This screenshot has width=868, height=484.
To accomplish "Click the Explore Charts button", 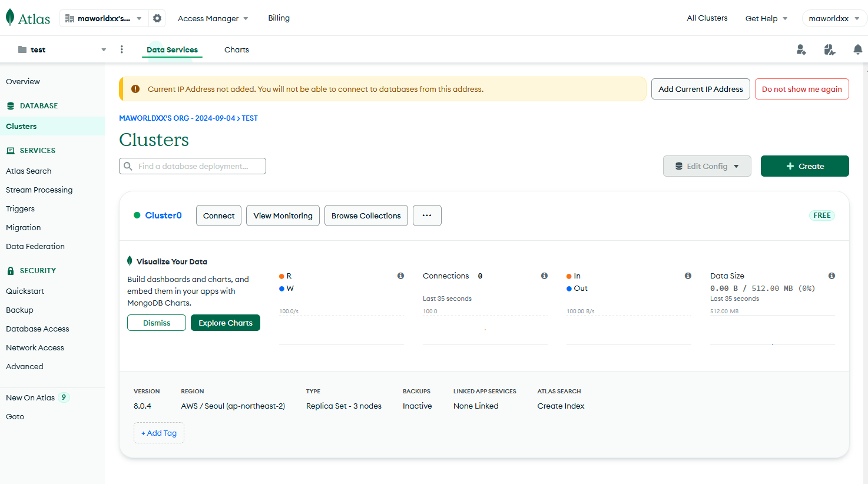I will click(226, 323).
